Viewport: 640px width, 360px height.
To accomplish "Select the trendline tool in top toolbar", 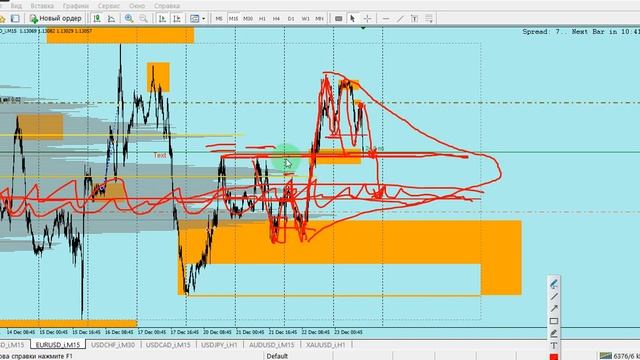I will (x=400, y=18).
